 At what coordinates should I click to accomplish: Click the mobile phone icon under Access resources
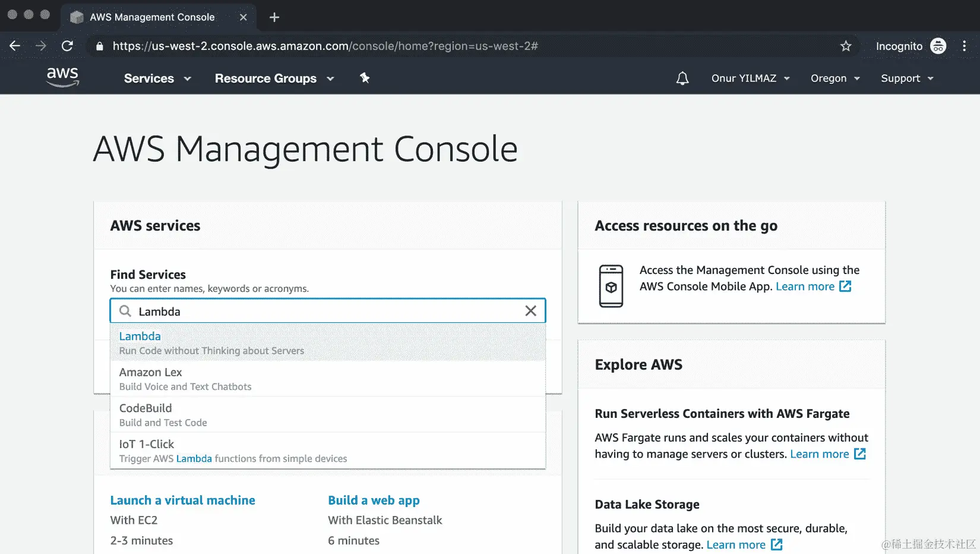(x=611, y=287)
